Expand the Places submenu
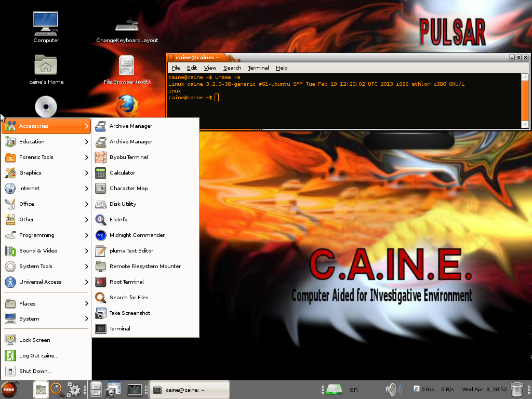This screenshot has height=399, width=532. [46, 303]
